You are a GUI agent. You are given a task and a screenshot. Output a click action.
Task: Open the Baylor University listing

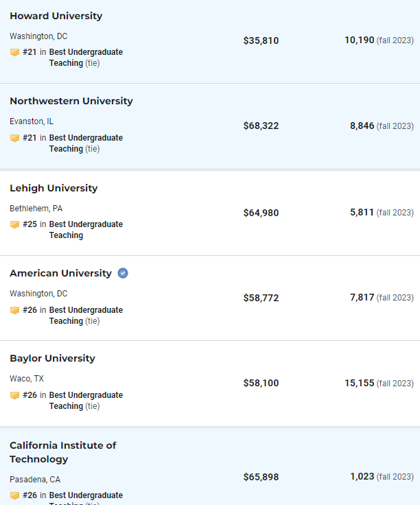tap(52, 358)
